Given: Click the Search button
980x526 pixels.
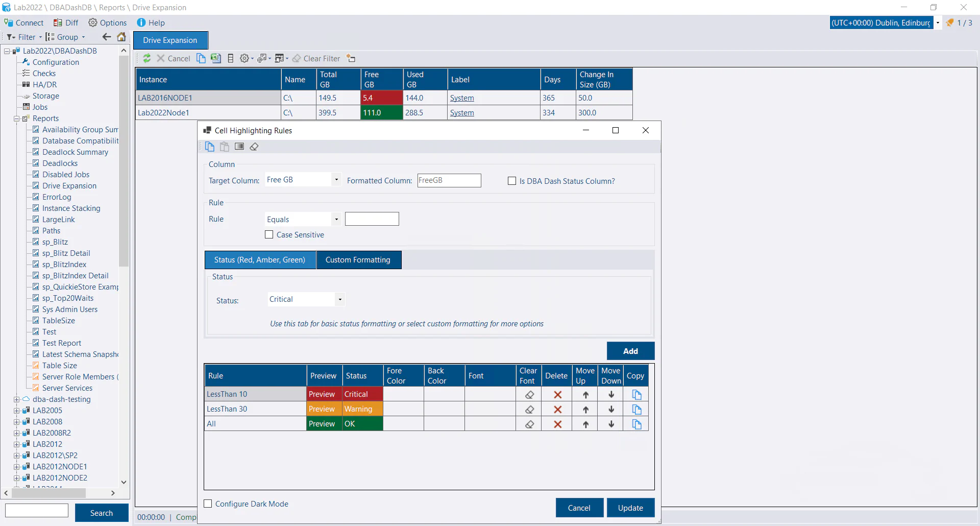Looking at the screenshot, I should point(102,513).
